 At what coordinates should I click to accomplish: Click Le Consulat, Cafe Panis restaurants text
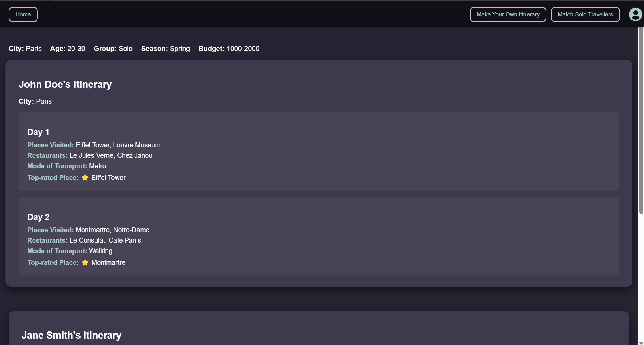click(x=105, y=240)
